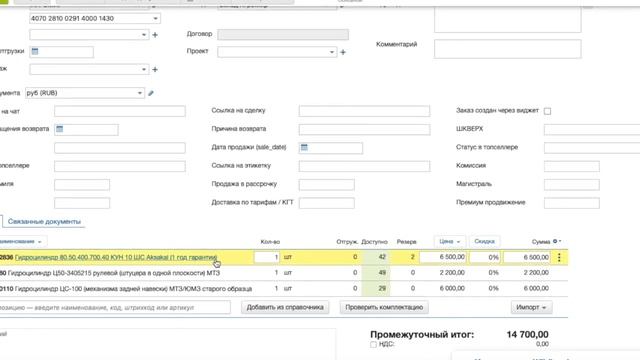
Task: Open the return request date calendar icon
Action: tap(60, 129)
